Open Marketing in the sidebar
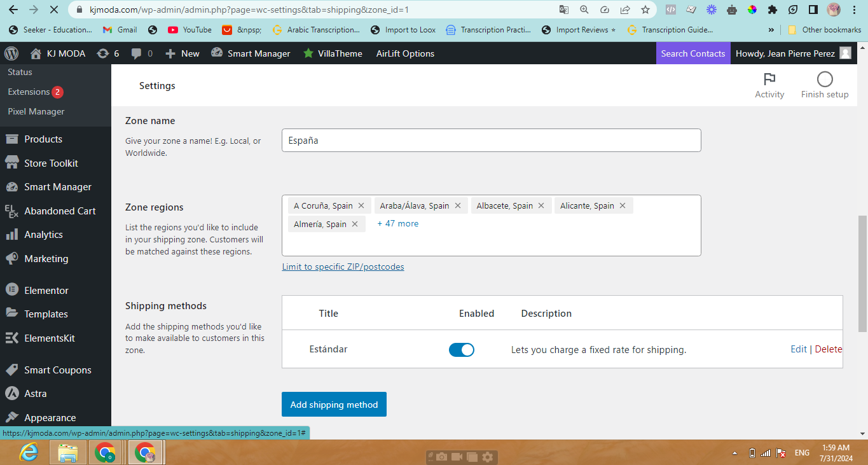The image size is (868, 465). click(x=46, y=259)
